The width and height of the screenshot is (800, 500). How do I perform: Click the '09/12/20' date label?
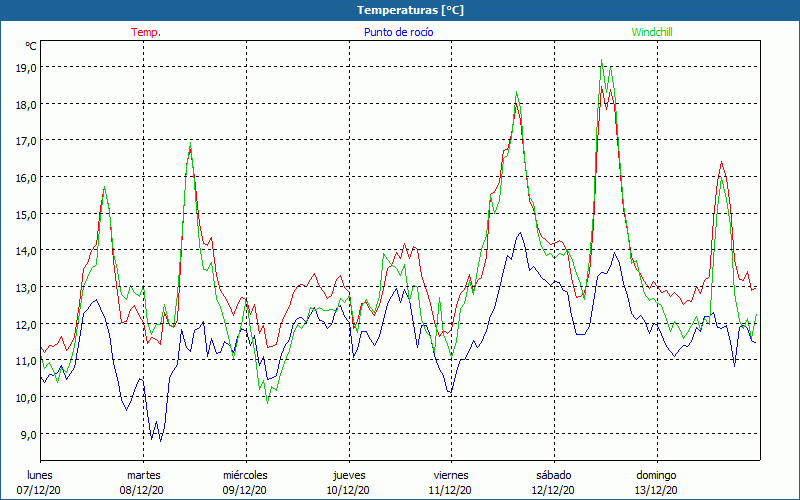pos(244,490)
